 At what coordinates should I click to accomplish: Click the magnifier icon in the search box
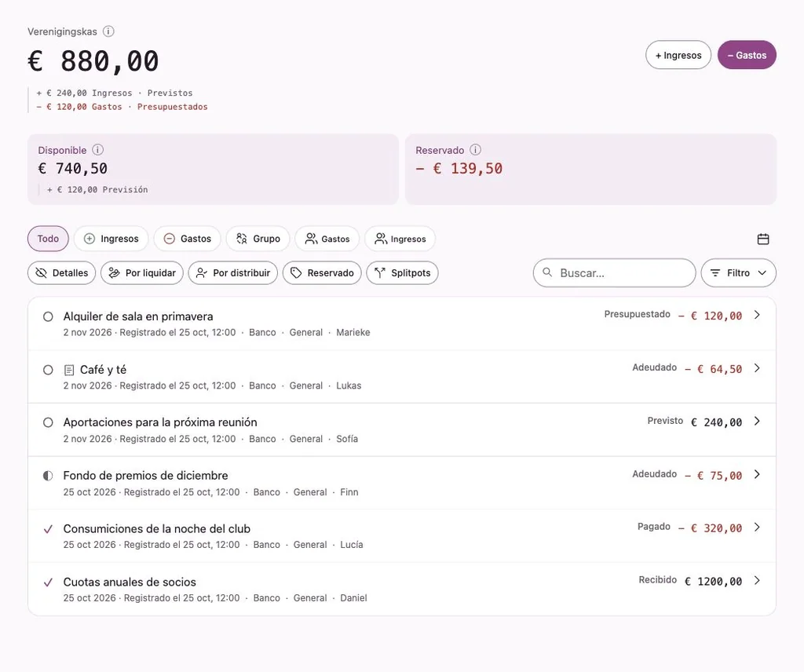click(547, 272)
